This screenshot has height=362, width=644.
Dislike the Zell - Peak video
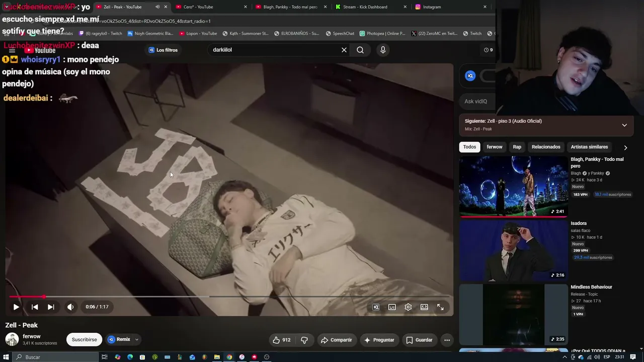click(x=304, y=340)
